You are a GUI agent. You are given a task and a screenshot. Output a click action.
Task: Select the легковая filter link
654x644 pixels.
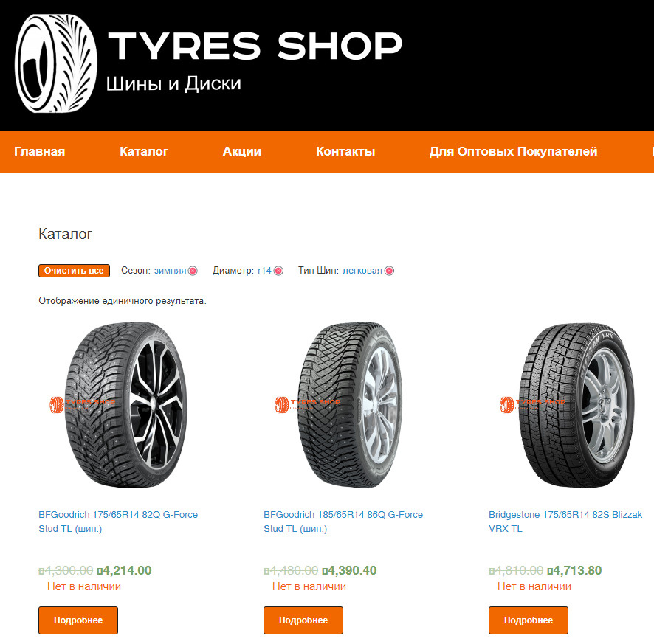pos(362,271)
